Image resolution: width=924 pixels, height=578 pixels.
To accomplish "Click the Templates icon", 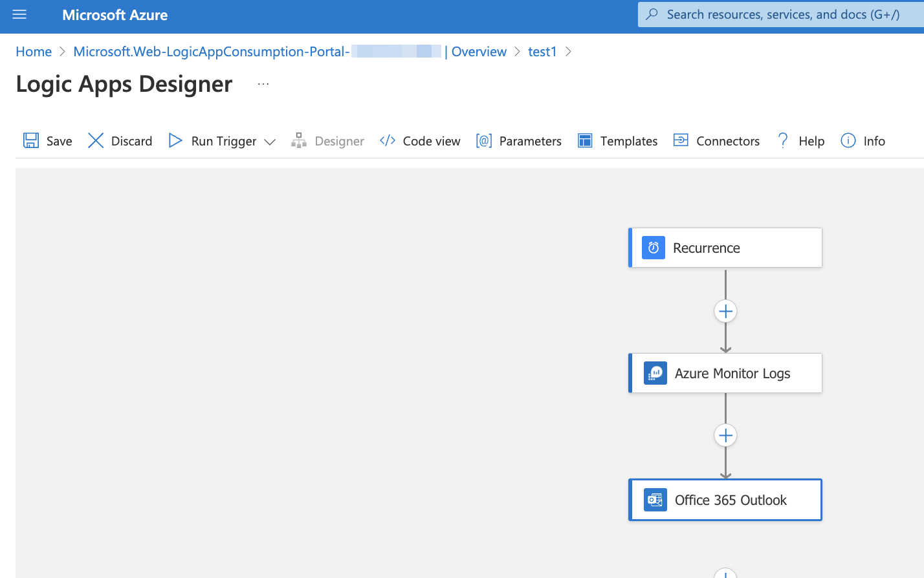I will point(585,140).
